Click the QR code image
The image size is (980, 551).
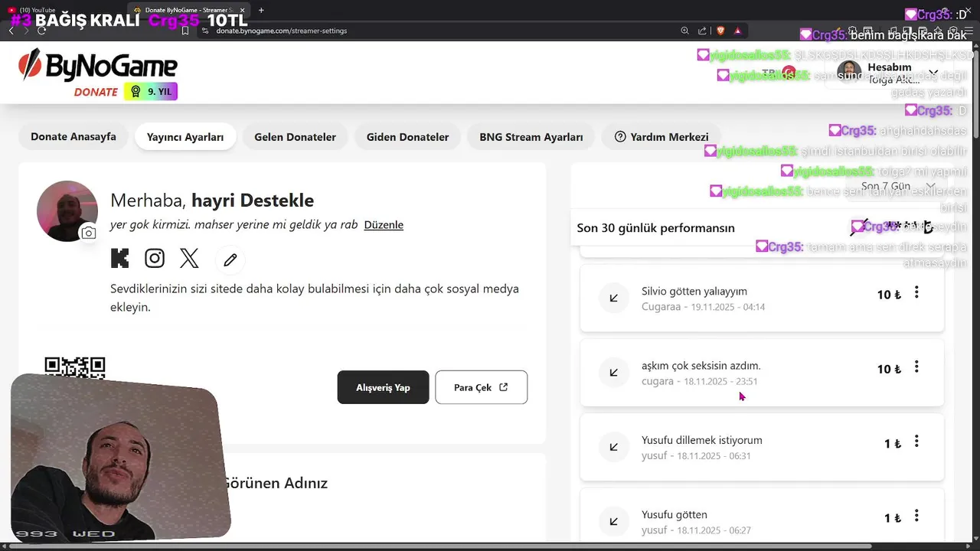pos(75,367)
